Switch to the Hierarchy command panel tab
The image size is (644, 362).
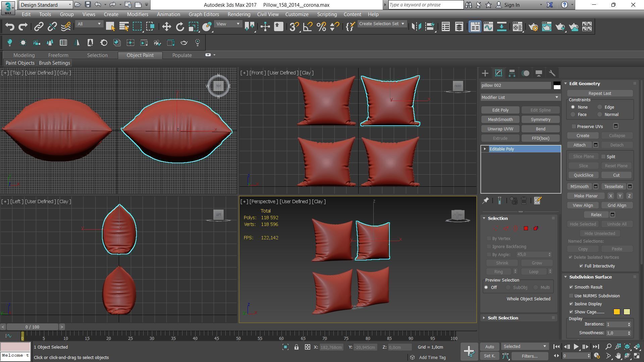(512, 73)
